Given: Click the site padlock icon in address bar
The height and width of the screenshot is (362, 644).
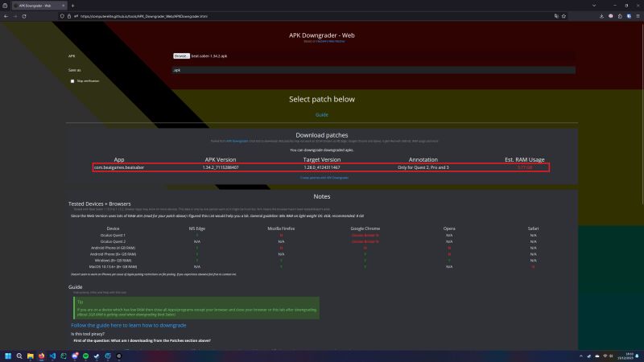Looking at the screenshot, I should [69, 16].
